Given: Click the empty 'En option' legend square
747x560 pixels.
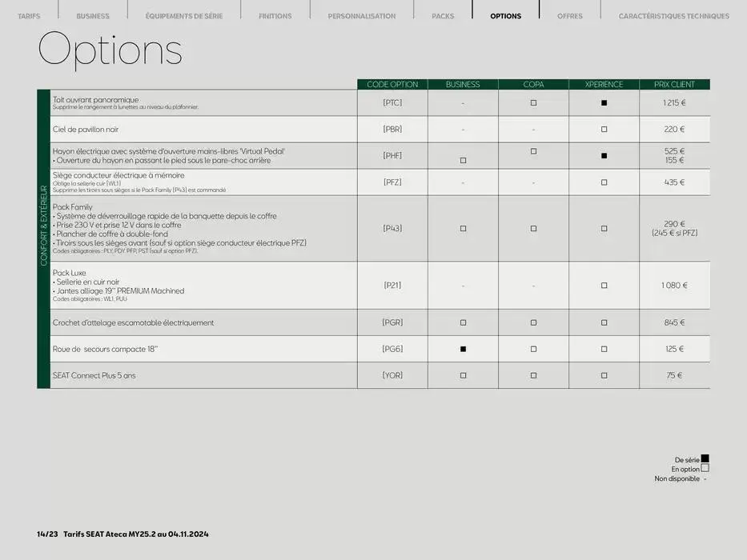Looking at the screenshot, I should [x=705, y=469].
